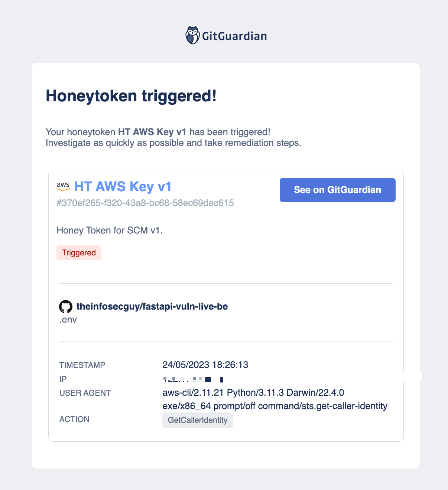
Task: Click the AWS logo icon
Action: pos(63,186)
